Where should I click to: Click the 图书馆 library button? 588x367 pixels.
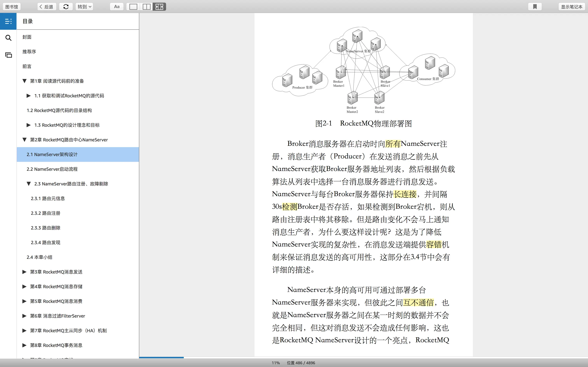[x=12, y=7]
